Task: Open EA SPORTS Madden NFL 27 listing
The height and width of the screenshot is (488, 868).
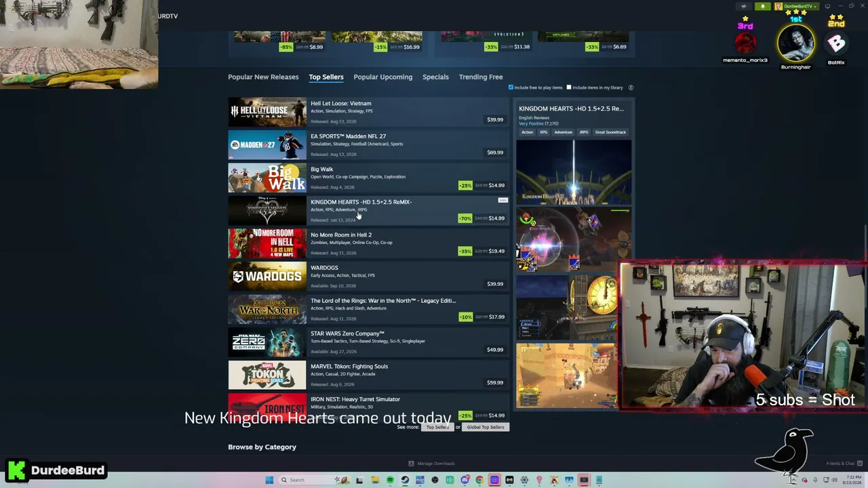Action: [x=368, y=144]
